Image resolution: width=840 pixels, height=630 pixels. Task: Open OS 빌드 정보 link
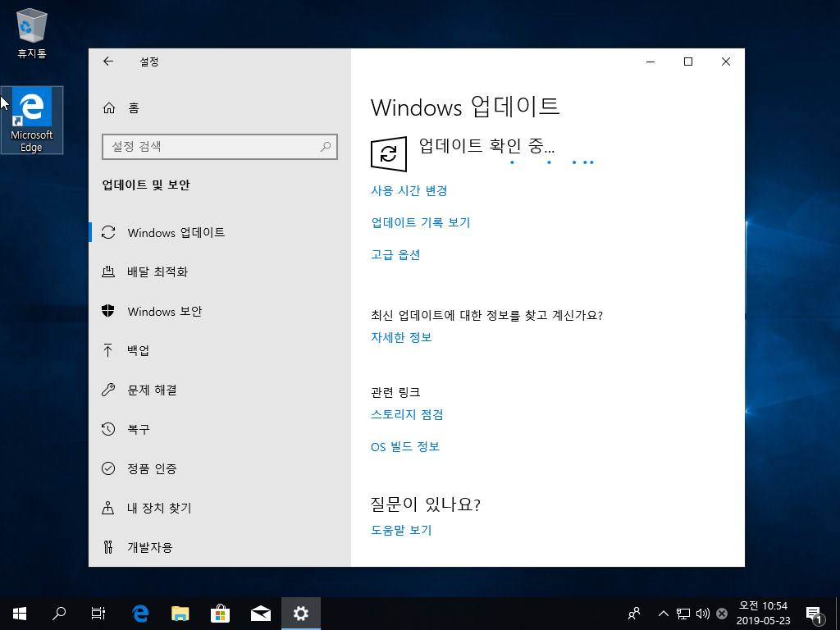pos(405,446)
